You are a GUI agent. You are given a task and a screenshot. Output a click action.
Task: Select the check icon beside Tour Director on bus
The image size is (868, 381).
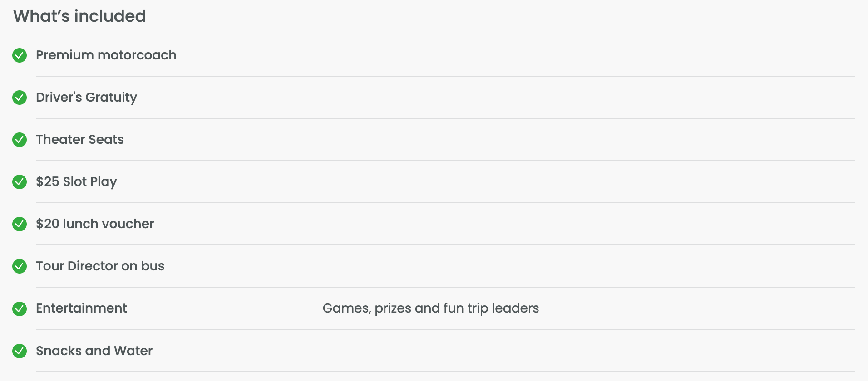point(20,266)
